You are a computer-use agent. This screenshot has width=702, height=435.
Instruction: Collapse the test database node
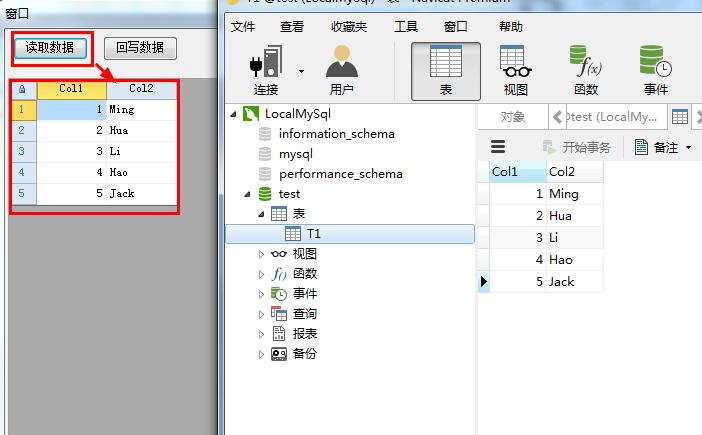(x=247, y=195)
